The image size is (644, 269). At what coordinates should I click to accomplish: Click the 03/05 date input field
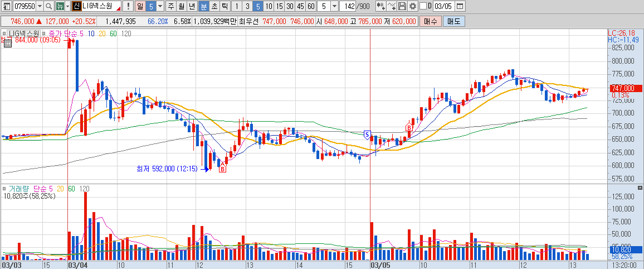444,6
